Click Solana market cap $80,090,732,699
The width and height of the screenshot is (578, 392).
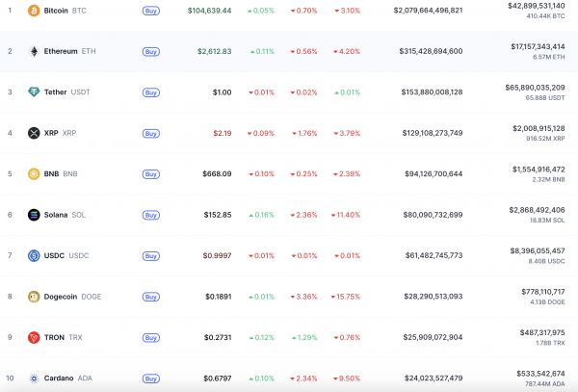pyautogui.click(x=433, y=215)
